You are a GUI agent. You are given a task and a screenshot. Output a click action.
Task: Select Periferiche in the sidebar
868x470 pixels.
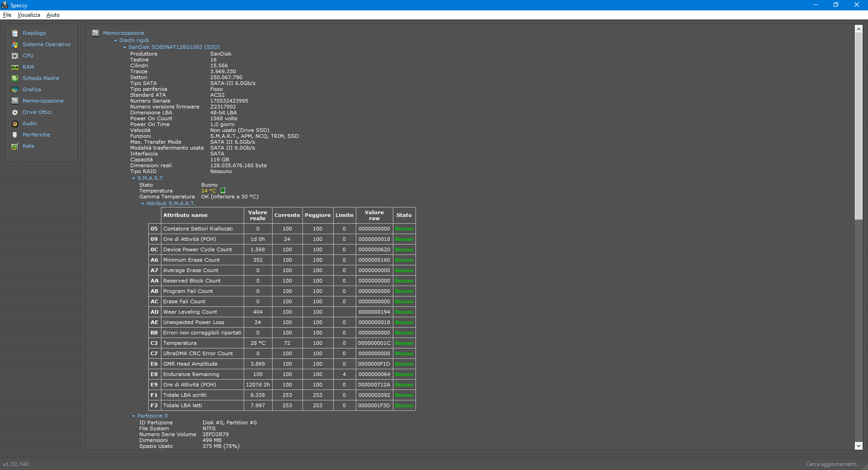[36, 135]
